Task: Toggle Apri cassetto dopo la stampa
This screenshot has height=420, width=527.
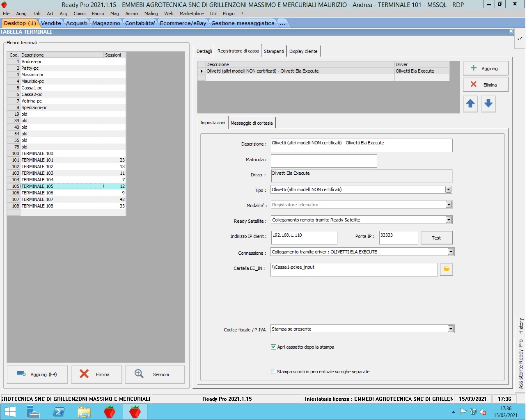Action: (273, 347)
